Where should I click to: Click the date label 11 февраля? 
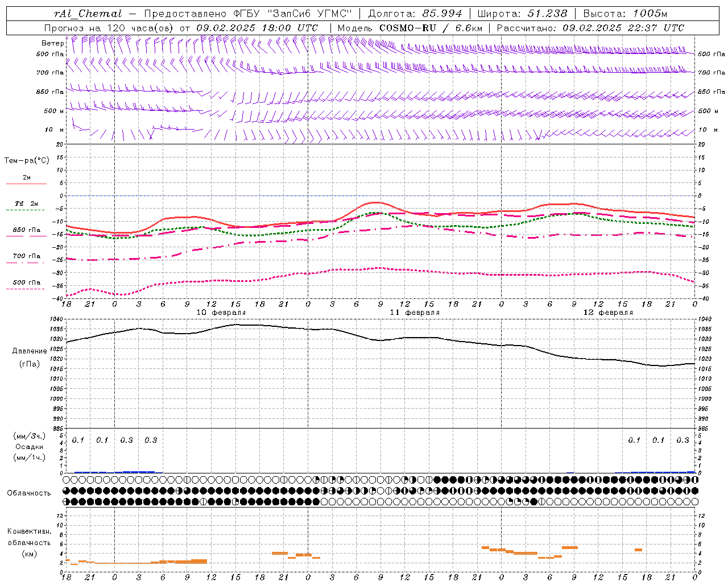click(415, 313)
